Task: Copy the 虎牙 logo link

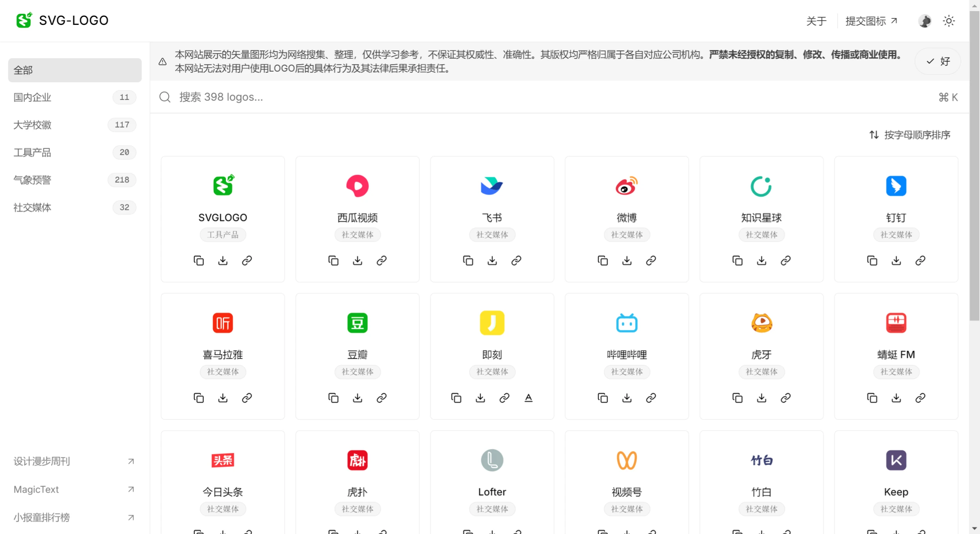Action: [x=786, y=398]
